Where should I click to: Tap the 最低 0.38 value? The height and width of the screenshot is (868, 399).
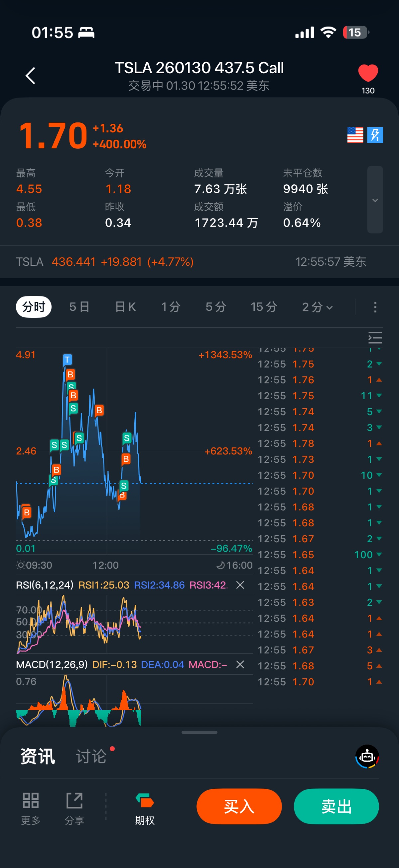[x=29, y=223]
